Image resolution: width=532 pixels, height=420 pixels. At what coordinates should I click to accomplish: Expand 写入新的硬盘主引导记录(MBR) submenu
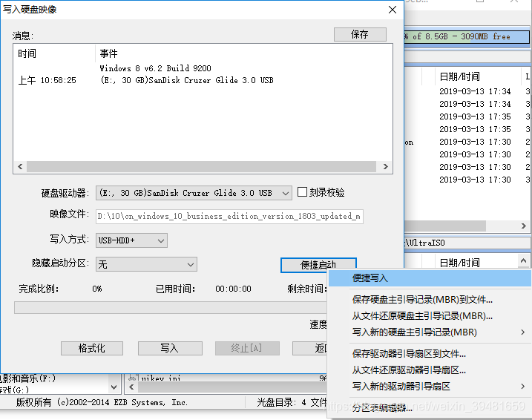pyautogui.click(x=430, y=332)
